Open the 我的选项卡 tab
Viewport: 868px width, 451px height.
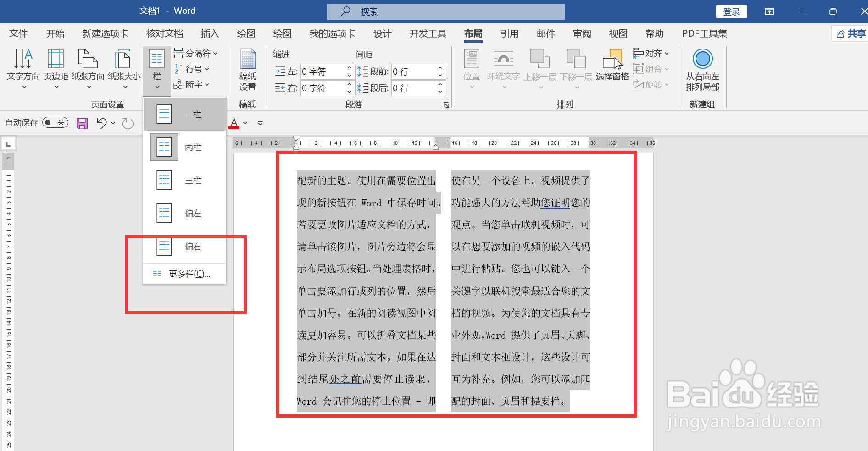[x=332, y=33]
